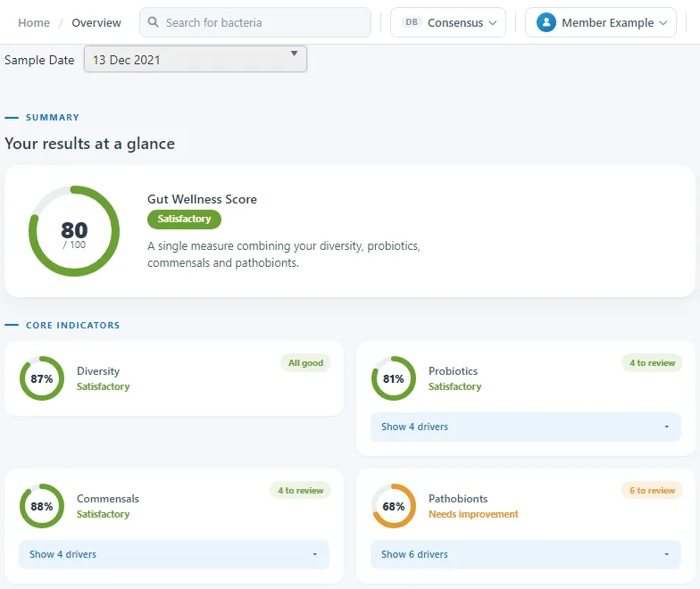
Task: Click the Needs improvement status text
Action: [x=473, y=514]
